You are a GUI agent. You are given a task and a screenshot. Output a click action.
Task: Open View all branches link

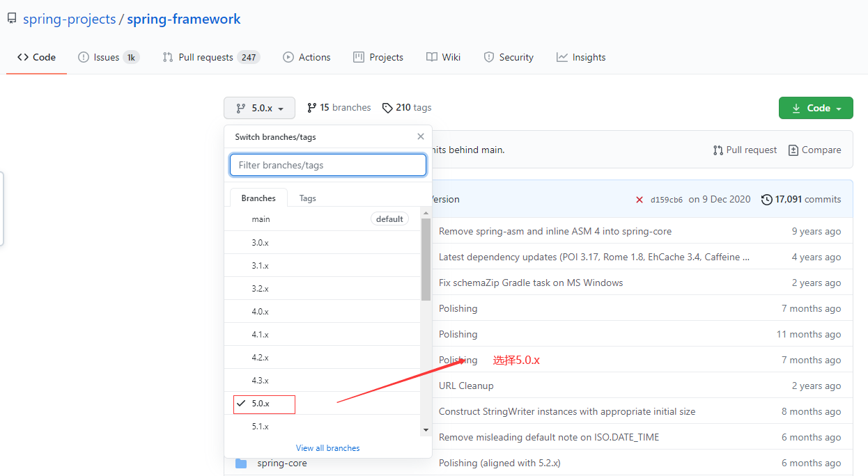coord(328,448)
